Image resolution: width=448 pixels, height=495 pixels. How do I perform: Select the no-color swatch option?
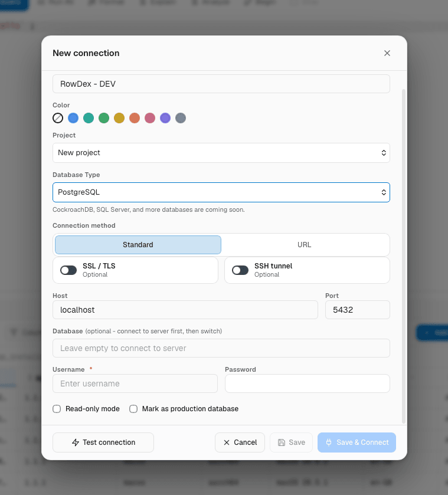coord(58,118)
